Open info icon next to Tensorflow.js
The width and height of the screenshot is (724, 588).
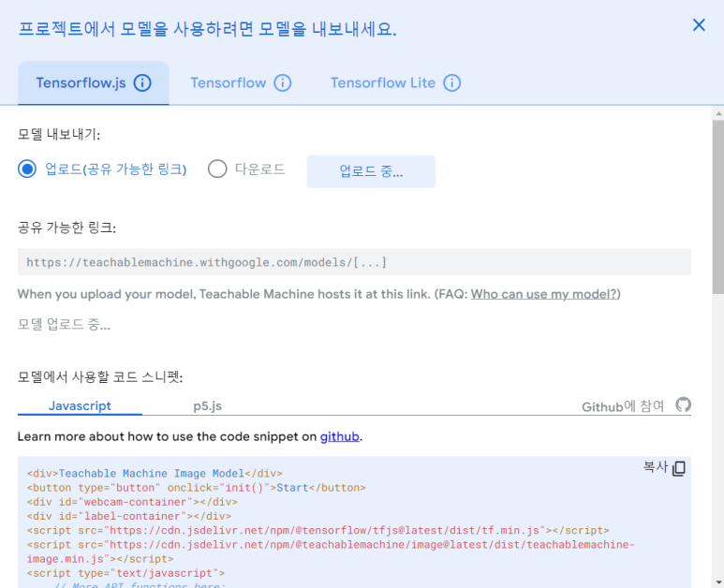[142, 83]
